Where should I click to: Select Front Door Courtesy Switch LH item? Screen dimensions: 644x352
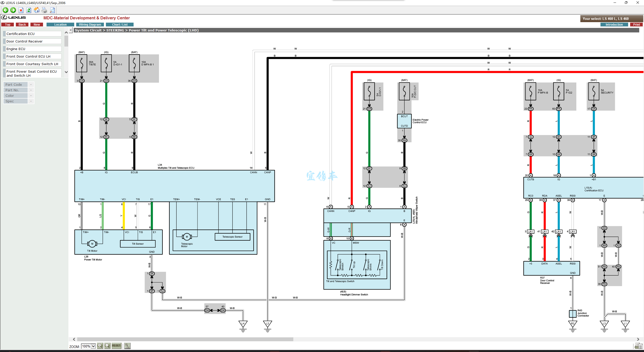[33, 64]
